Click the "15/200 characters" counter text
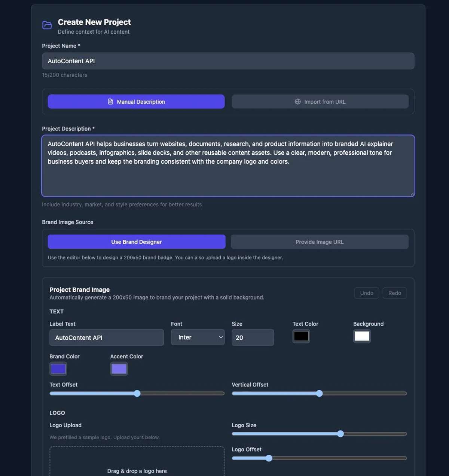Viewport: 449px width, 476px height. coord(64,75)
